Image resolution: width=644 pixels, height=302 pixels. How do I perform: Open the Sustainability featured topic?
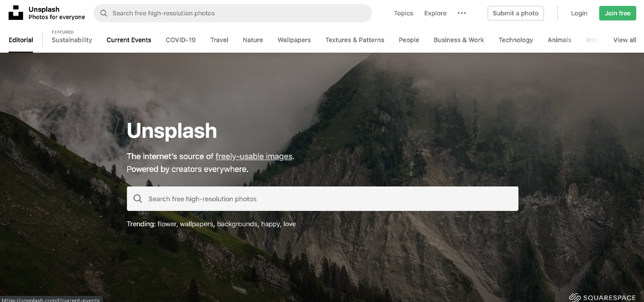coord(72,40)
